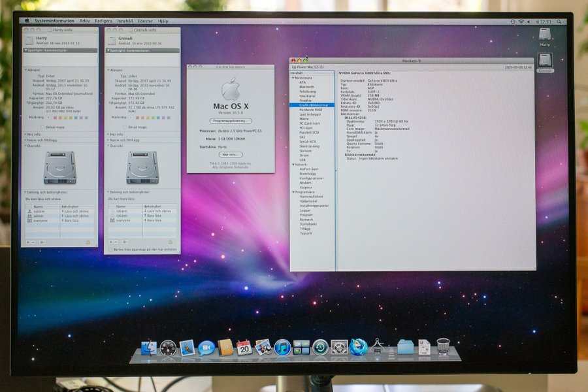Click lock icon in Grenoli-info window
Viewport: 588px width, 392px height.
171,242
